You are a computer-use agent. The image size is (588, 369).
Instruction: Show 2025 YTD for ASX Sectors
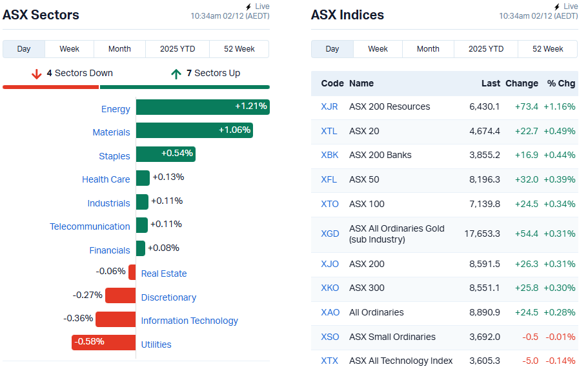[x=177, y=49]
